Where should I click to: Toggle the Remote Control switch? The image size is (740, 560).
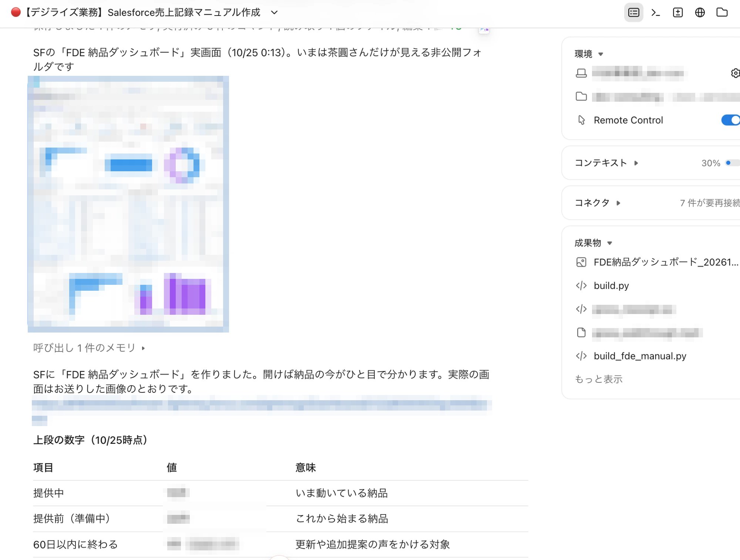click(x=731, y=120)
